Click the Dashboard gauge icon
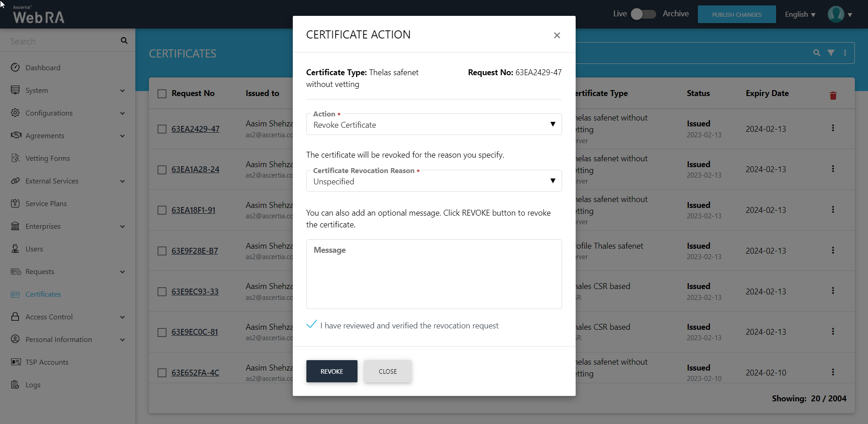The height and width of the screenshot is (424, 868). pos(15,67)
